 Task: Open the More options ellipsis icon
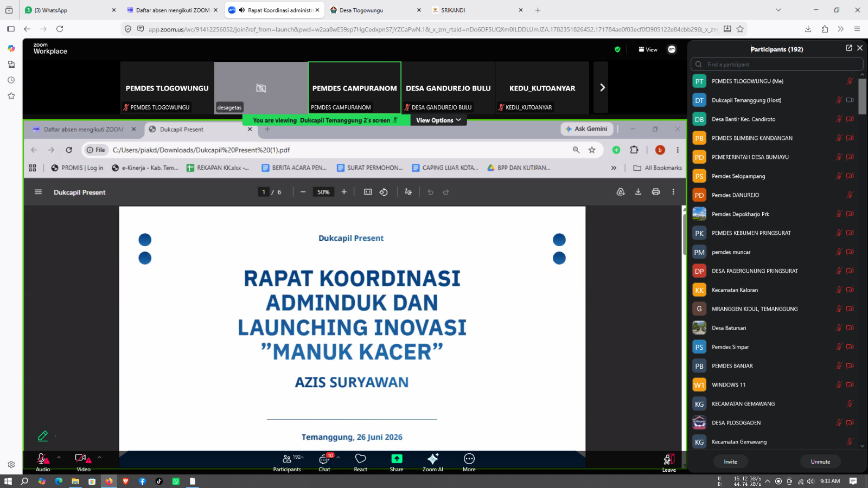(469, 459)
